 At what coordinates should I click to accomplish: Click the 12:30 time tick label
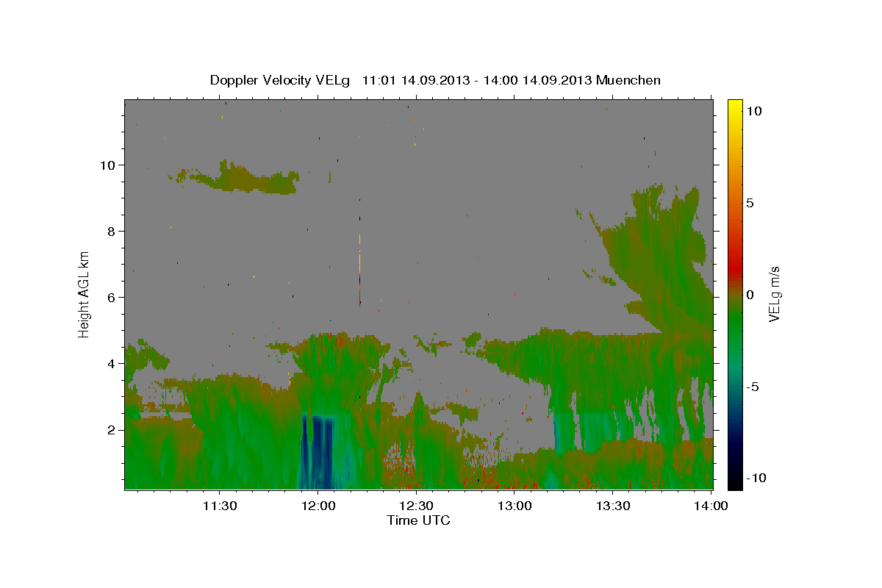(417, 506)
